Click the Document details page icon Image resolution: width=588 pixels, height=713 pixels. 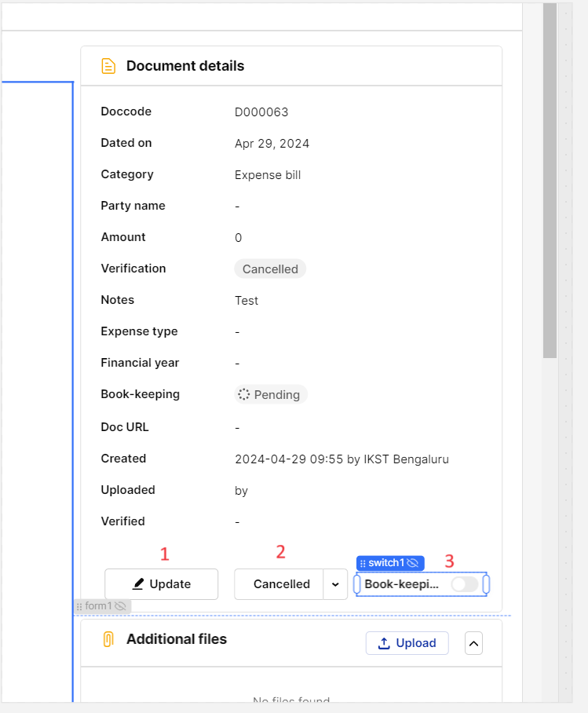(108, 66)
